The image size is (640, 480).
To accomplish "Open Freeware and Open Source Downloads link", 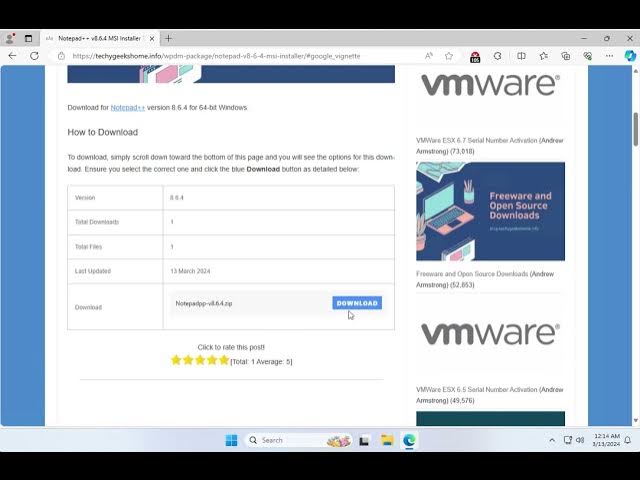I will [485, 279].
